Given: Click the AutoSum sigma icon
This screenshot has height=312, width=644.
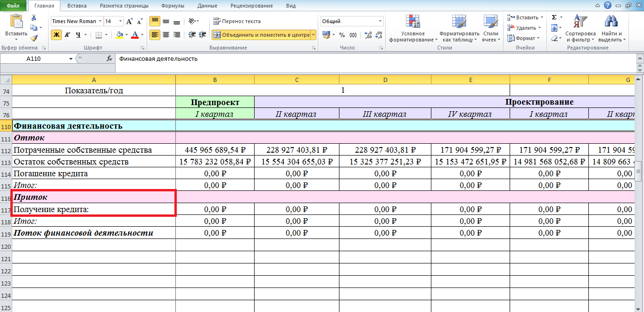Looking at the screenshot, I should pyautogui.click(x=554, y=17).
